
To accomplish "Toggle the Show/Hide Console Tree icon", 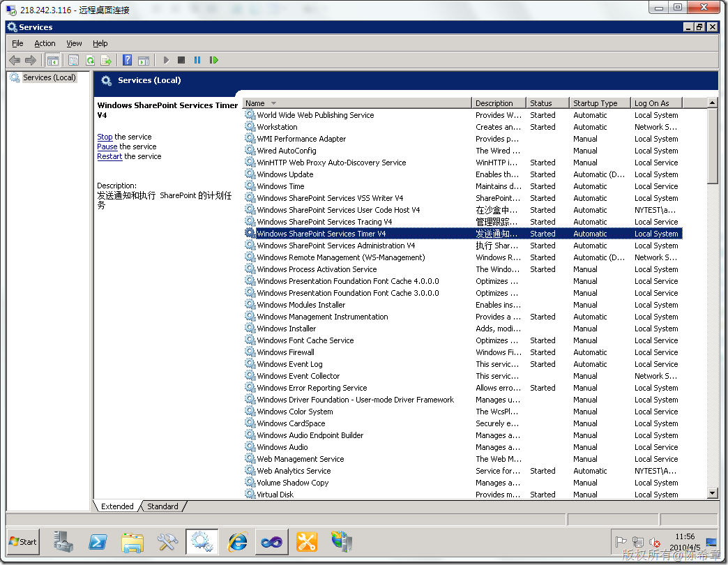I will click(x=53, y=60).
